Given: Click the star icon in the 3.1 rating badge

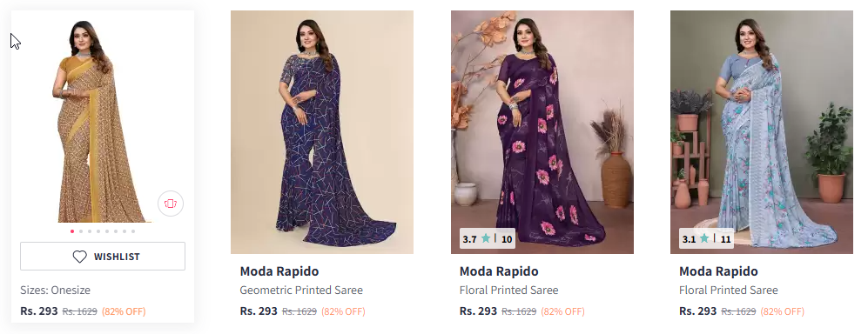Looking at the screenshot, I should point(704,238).
